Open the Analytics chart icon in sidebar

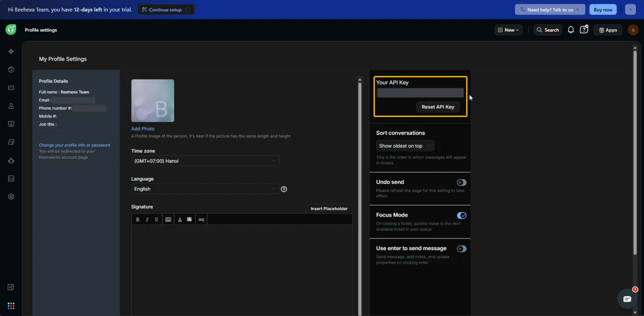point(11,179)
